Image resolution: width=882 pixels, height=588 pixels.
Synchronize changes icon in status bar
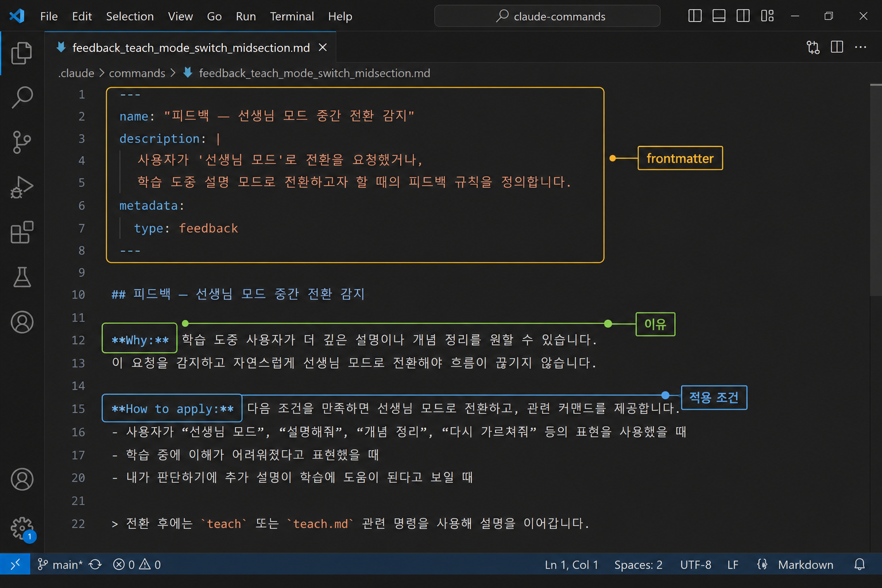(x=95, y=564)
